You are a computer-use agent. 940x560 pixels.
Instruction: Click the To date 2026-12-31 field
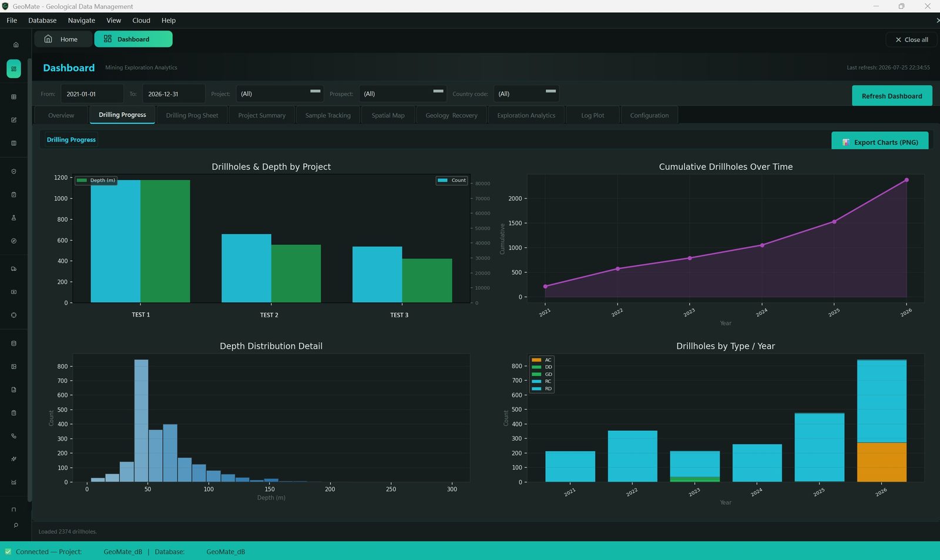[173, 94]
